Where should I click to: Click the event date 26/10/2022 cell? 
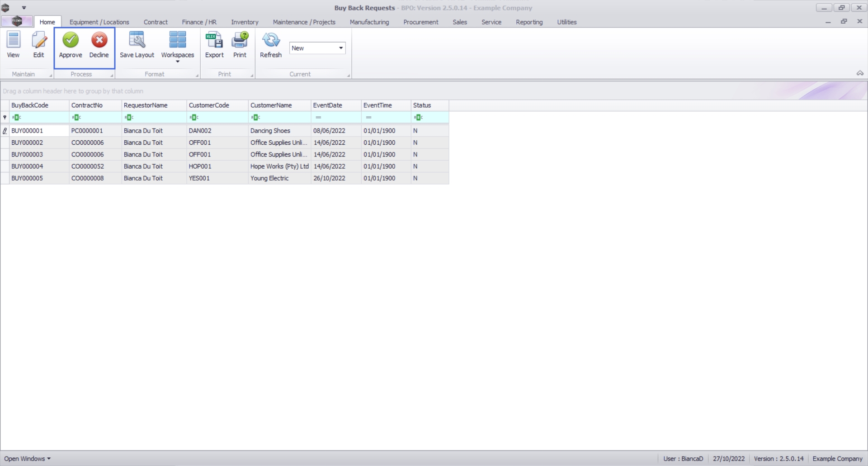pyautogui.click(x=336, y=178)
